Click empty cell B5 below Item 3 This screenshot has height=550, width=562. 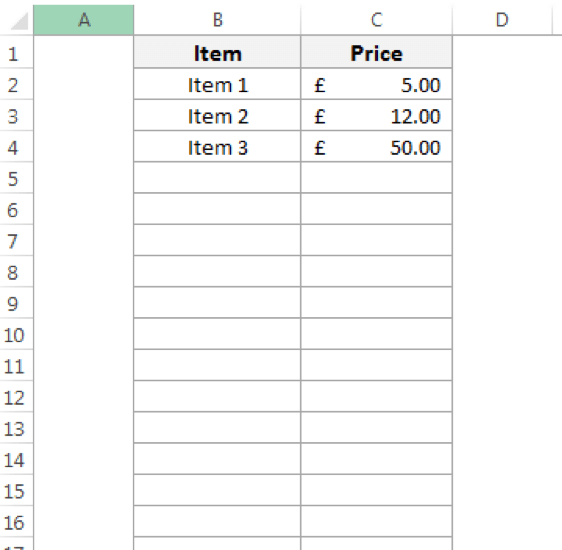217,178
